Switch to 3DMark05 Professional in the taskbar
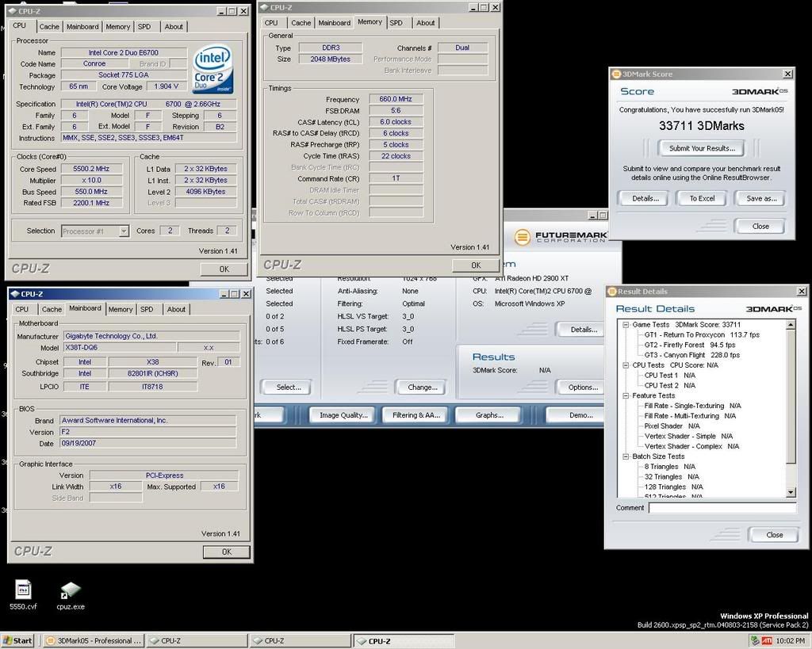812x649 pixels. click(94, 640)
